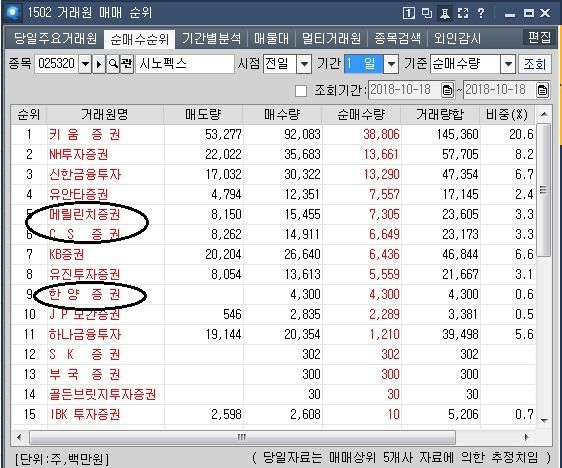Select the SK증권 row
562x468 pixels.
(273, 355)
